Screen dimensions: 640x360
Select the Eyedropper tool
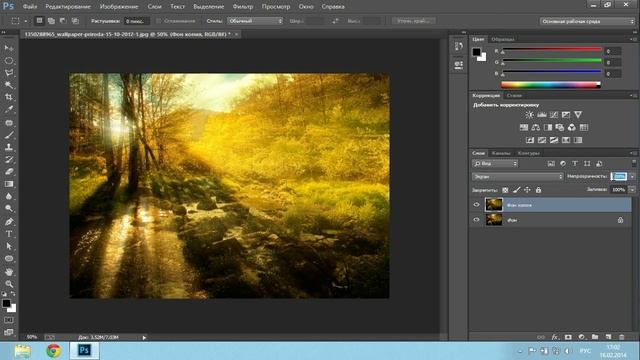(9, 109)
